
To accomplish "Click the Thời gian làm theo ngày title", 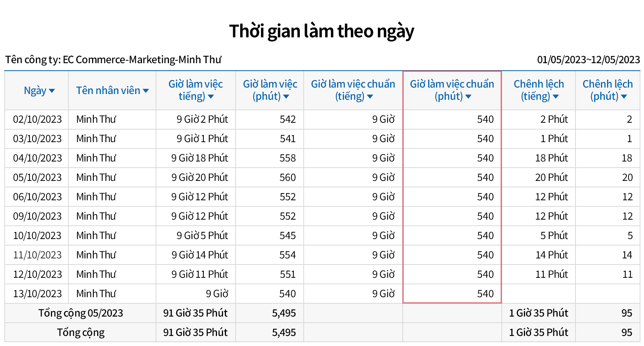I will tap(322, 31).
